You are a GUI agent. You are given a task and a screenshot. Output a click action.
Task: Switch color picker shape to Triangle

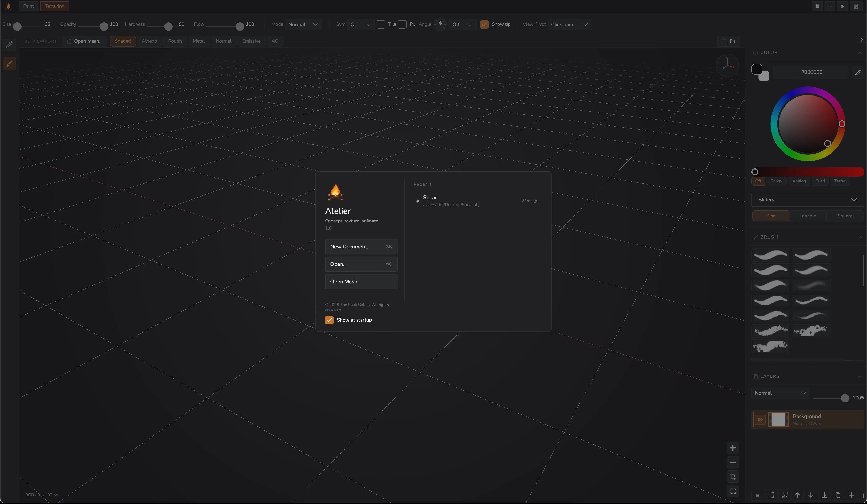click(808, 216)
